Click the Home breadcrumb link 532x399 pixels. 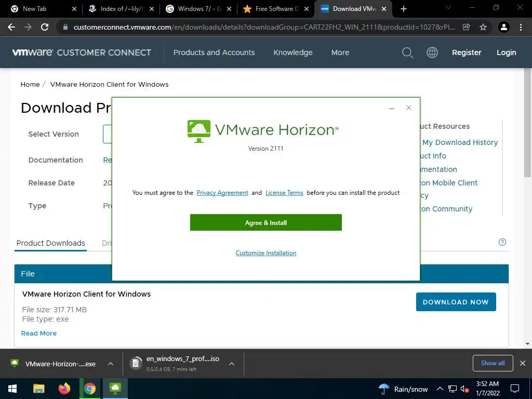(x=30, y=85)
